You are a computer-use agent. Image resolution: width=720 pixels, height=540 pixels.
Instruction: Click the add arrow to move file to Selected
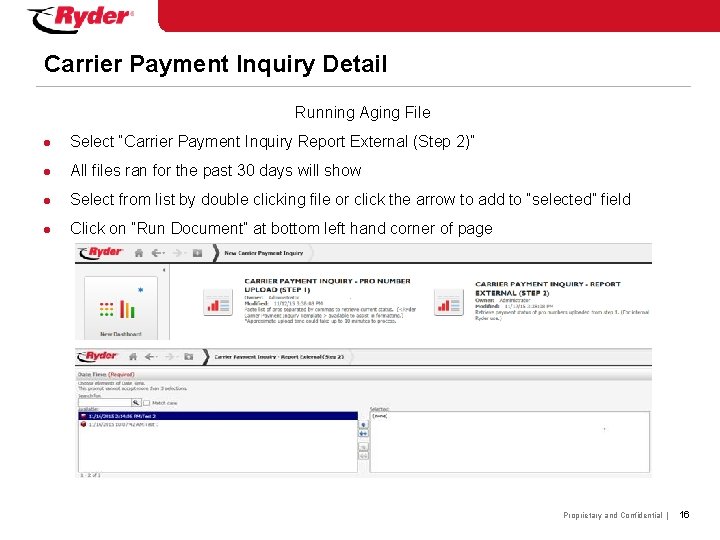coord(363,425)
